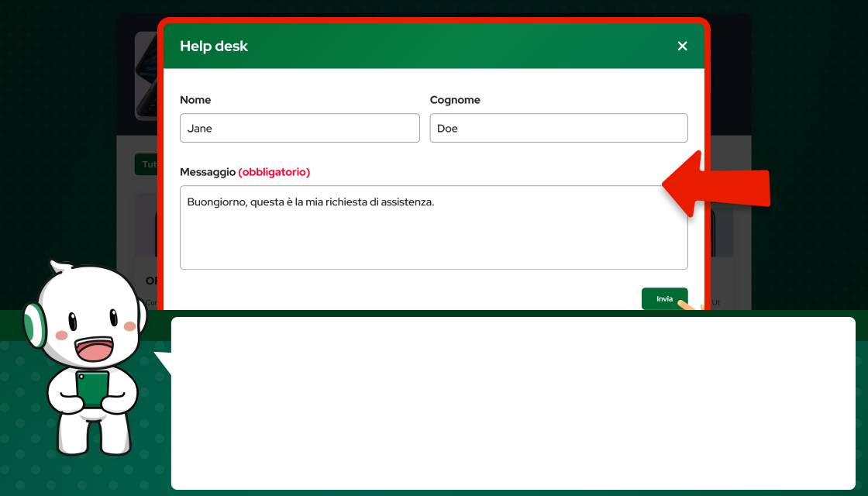The image size is (868, 496).
Task: Close the Help desk dialog with X
Action: (682, 46)
